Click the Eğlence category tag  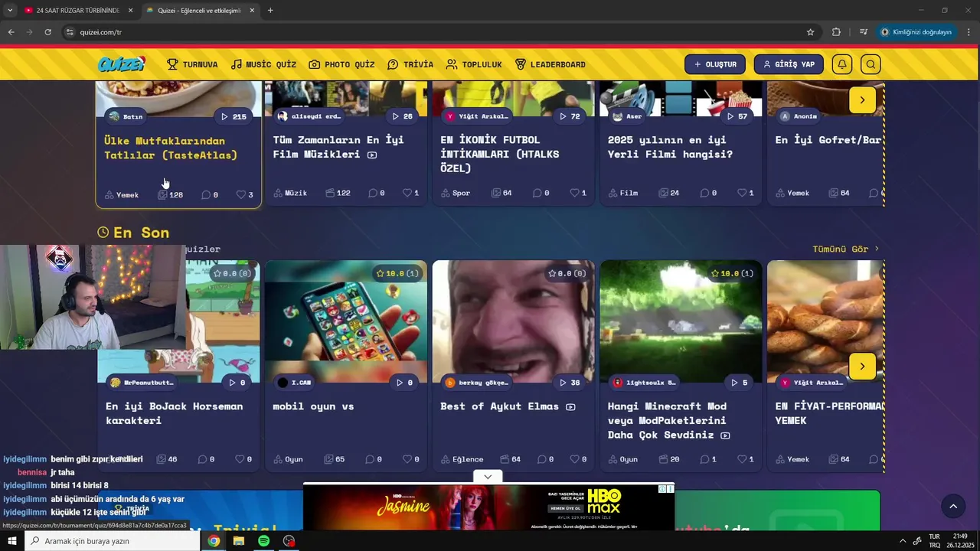coord(462,459)
